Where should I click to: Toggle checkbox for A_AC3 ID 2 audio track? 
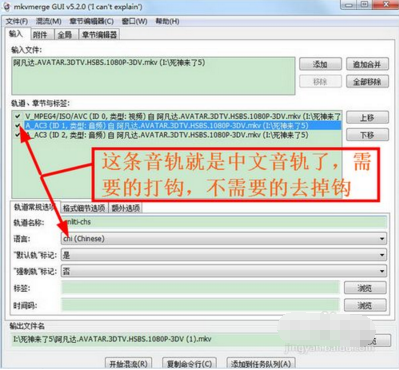coord(18,135)
